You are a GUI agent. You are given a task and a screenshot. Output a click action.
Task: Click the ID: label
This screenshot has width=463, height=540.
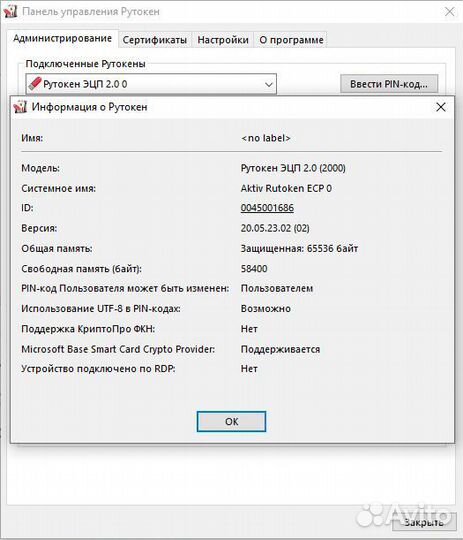27,208
